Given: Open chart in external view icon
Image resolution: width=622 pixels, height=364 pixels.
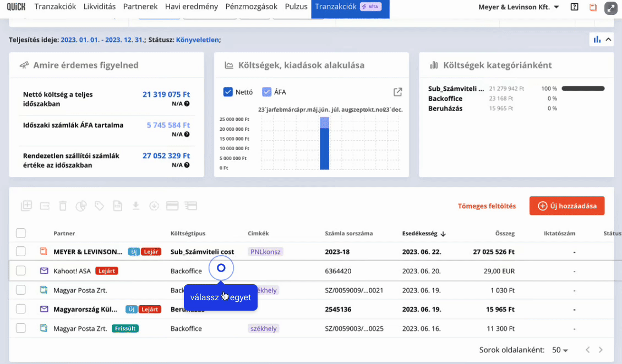Looking at the screenshot, I should click(397, 92).
